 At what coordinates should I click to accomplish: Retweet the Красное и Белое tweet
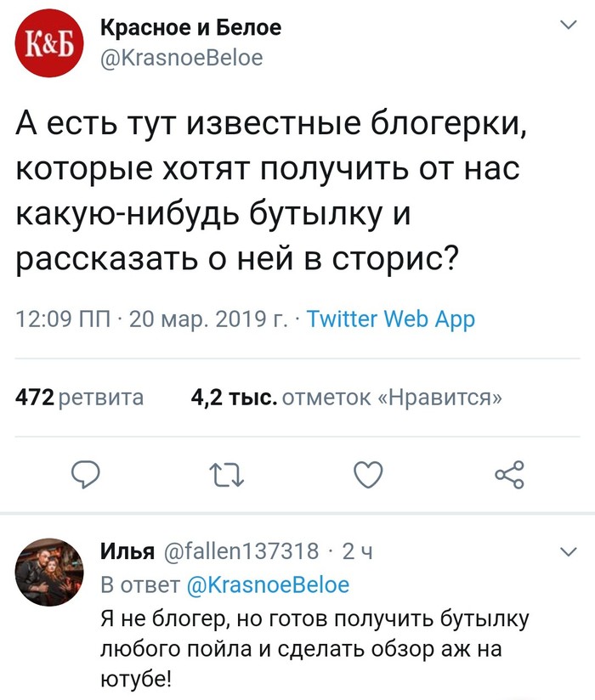[x=228, y=477]
